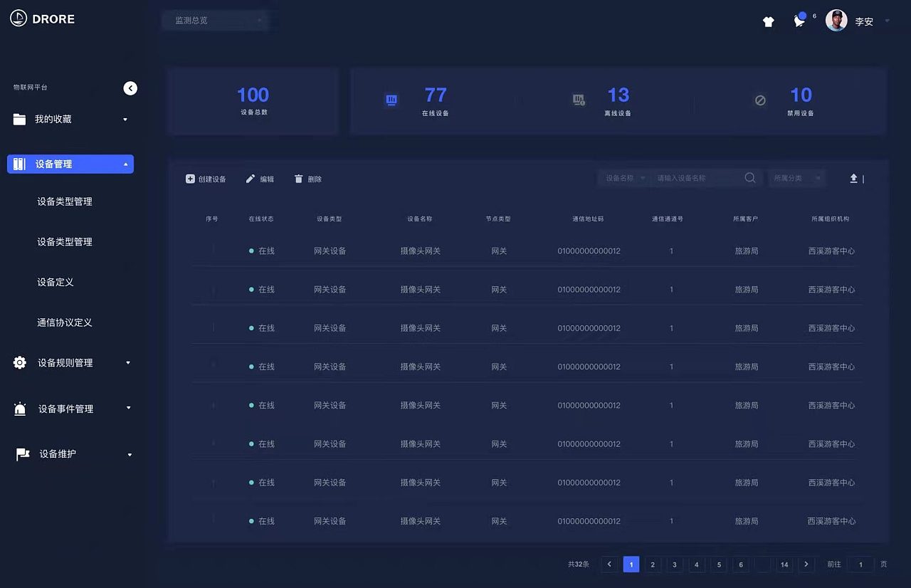Open the user menu arrow beside 李安
Screen dimensions: 911x588
pos(887,21)
